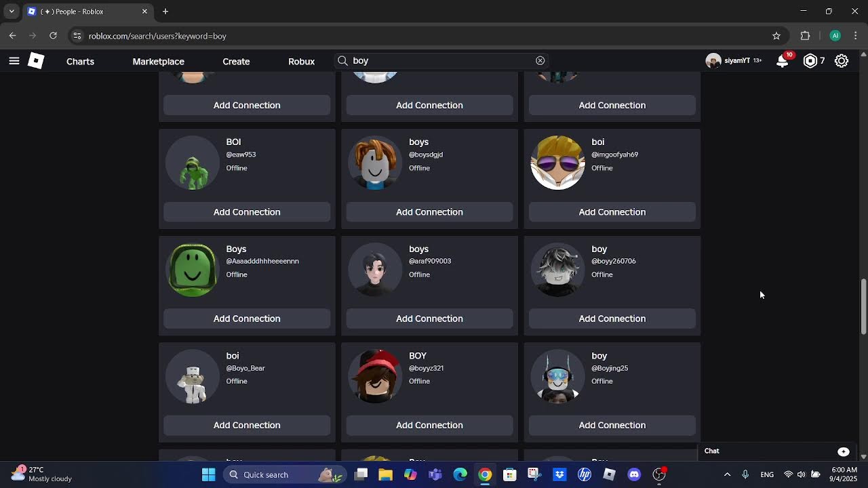
Task: Open File Explorer from the taskbar
Action: click(385, 474)
